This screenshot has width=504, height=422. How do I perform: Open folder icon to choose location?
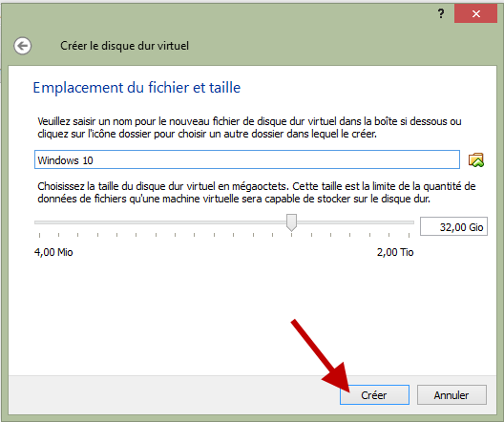click(476, 159)
